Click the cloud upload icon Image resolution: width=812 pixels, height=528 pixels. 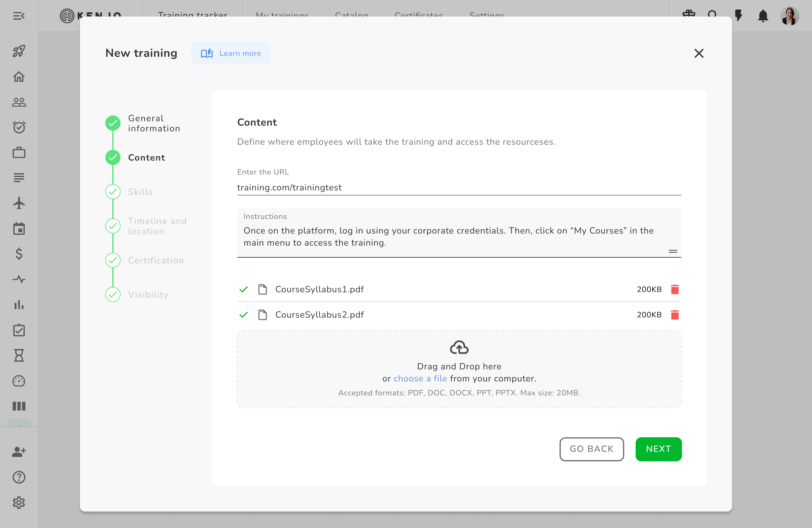459,347
